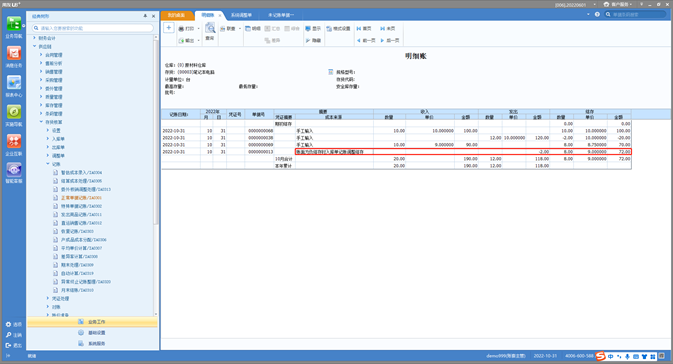The width and height of the screenshot is (673, 364).
Task: Close the 明细账 tab
Action: point(220,15)
